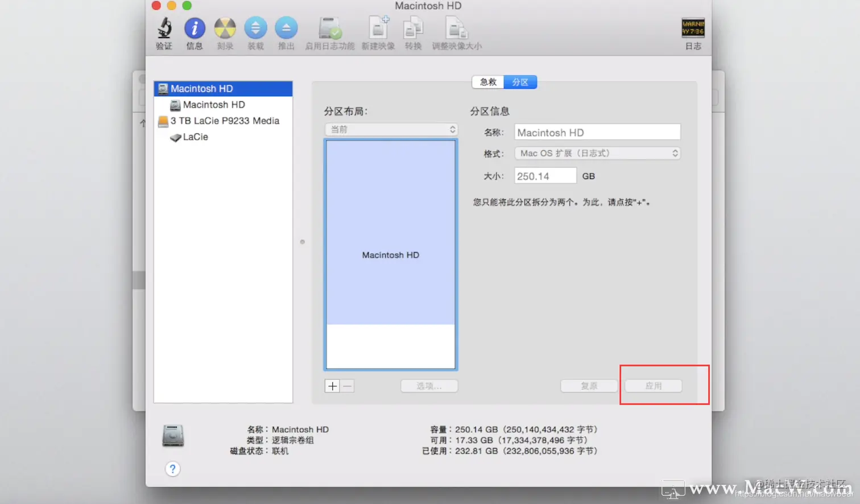Open the Info (信息) toolbar icon
The image size is (860, 504).
(x=195, y=28)
